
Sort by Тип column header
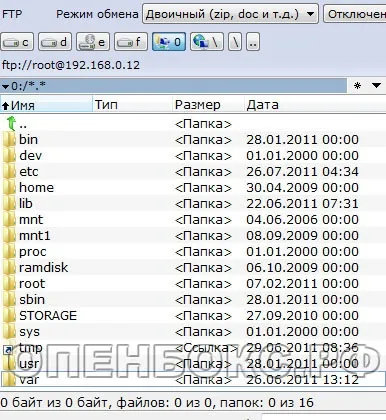click(133, 105)
